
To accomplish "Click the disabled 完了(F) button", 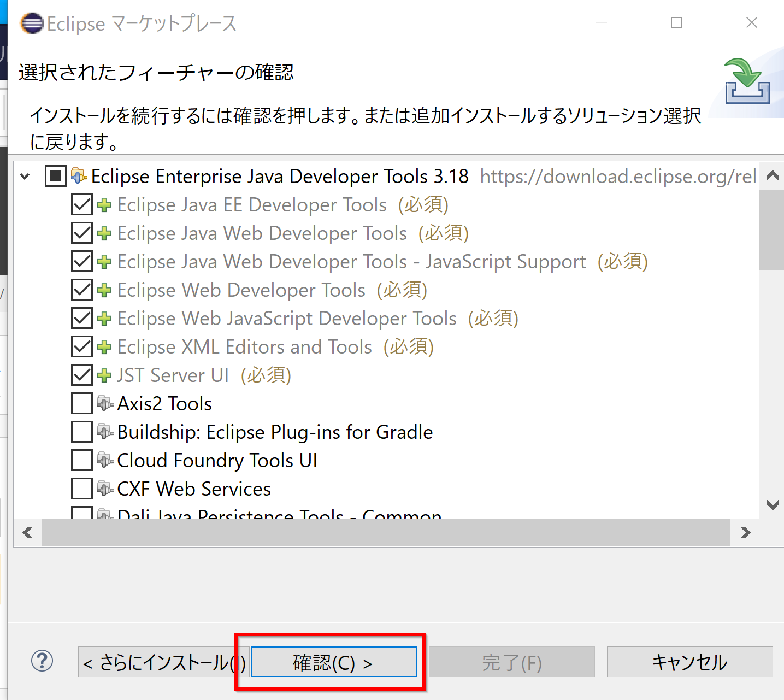I will click(512, 662).
